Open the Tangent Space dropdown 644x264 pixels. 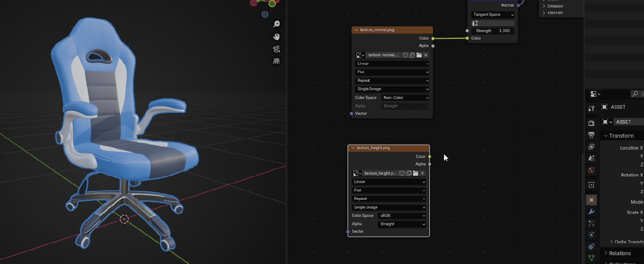[492, 15]
